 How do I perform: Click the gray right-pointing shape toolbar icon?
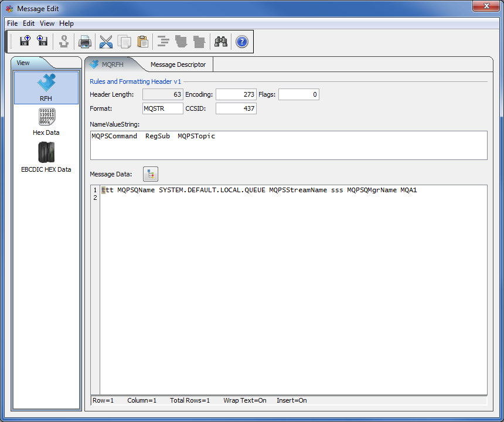pos(199,42)
